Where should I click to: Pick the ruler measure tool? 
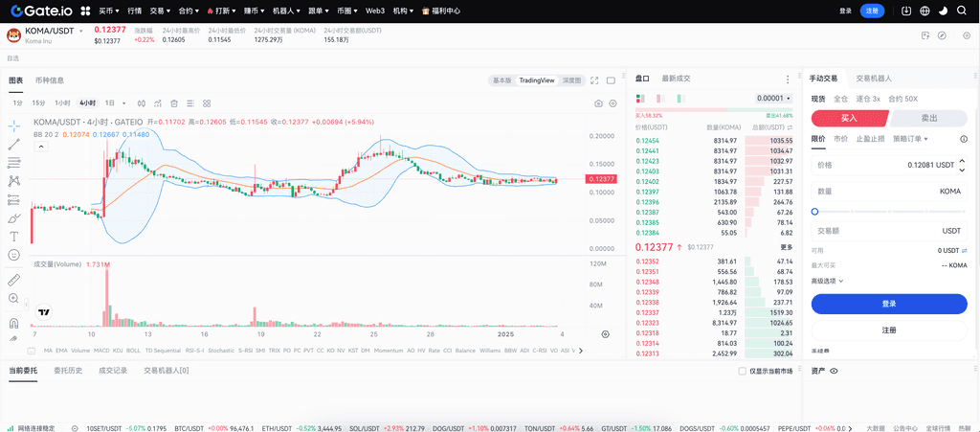pyautogui.click(x=14, y=280)
